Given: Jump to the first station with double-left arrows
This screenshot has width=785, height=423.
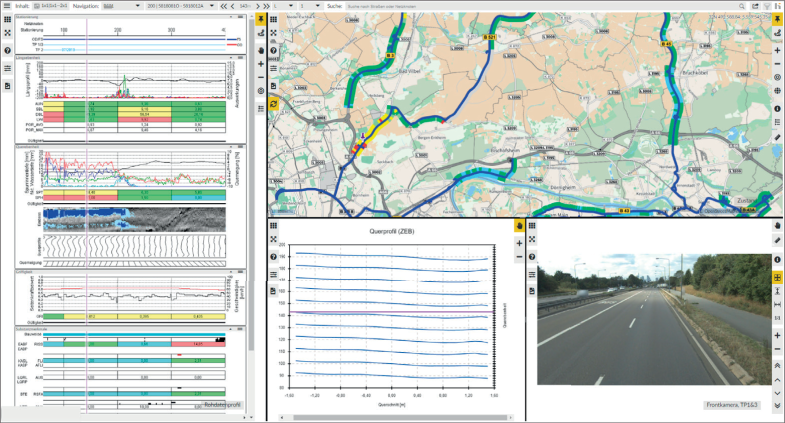Looking at the screenshot, I should pyautogui.click(x=222, y=6).
